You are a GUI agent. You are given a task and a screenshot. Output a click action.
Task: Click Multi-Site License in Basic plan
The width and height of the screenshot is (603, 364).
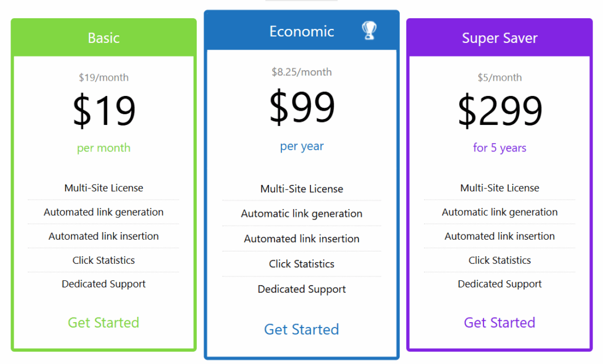point(104,188)
